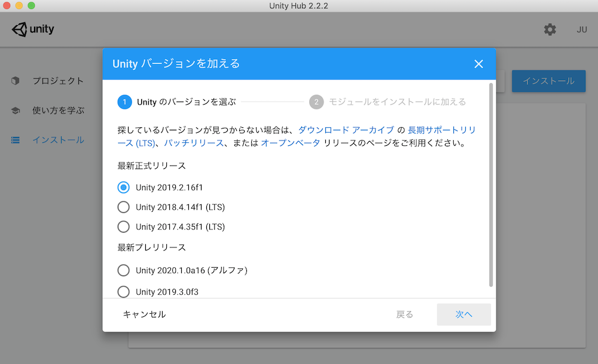Click the インストール list icon in sidebar

16,140
